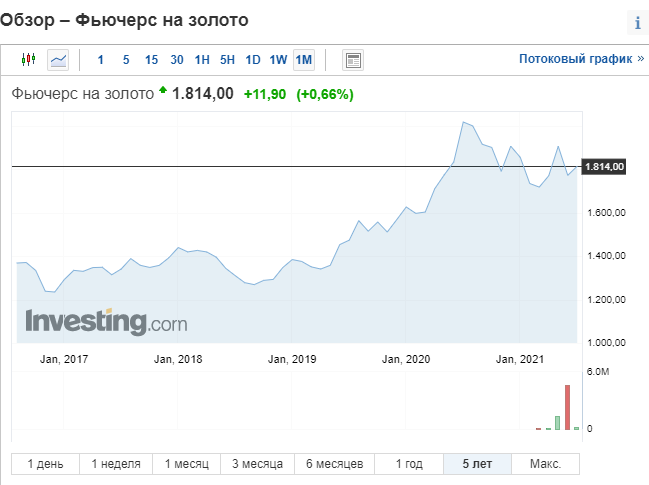
Task: Open the info icon next to the title
Action: [x=638, y=22]
